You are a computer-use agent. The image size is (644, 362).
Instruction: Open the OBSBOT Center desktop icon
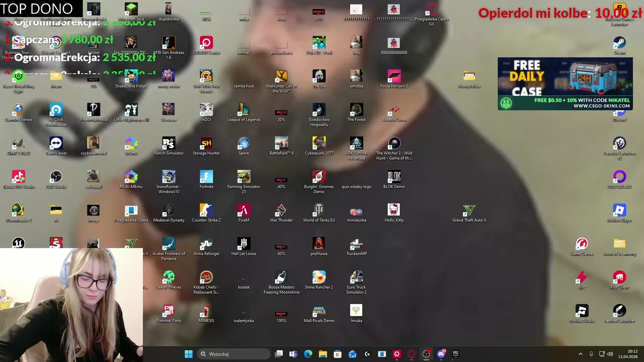pos(206,45)
